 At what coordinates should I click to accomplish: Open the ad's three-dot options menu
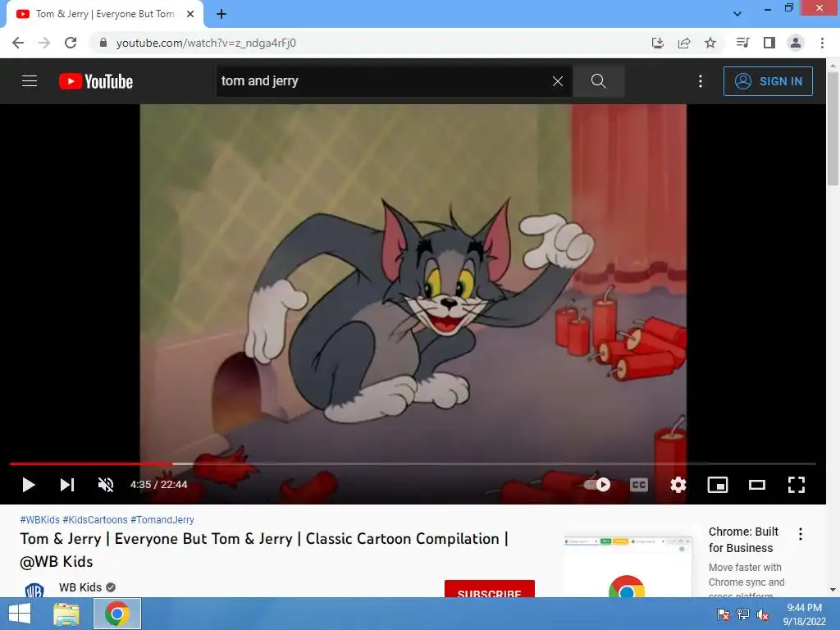click(x=801, y=533)
